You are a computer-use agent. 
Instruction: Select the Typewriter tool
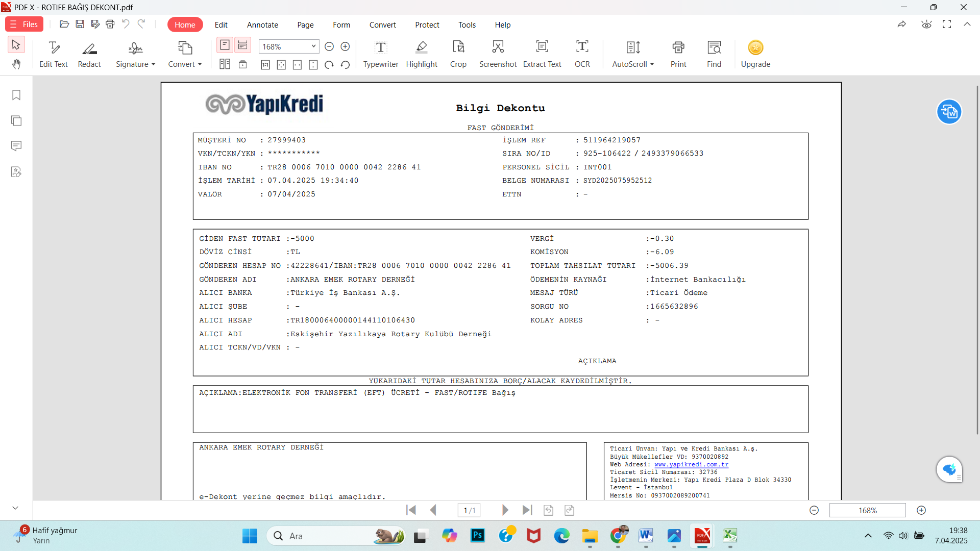point(381,54)
